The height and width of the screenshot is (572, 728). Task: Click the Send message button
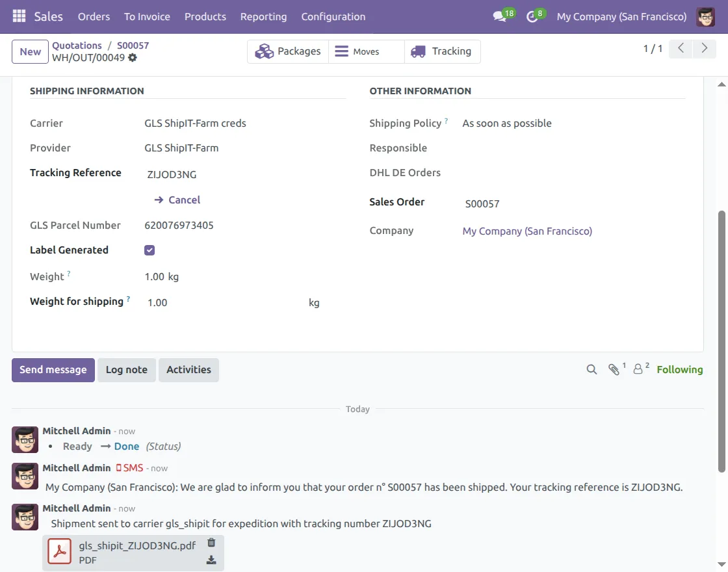coord(53,370)
